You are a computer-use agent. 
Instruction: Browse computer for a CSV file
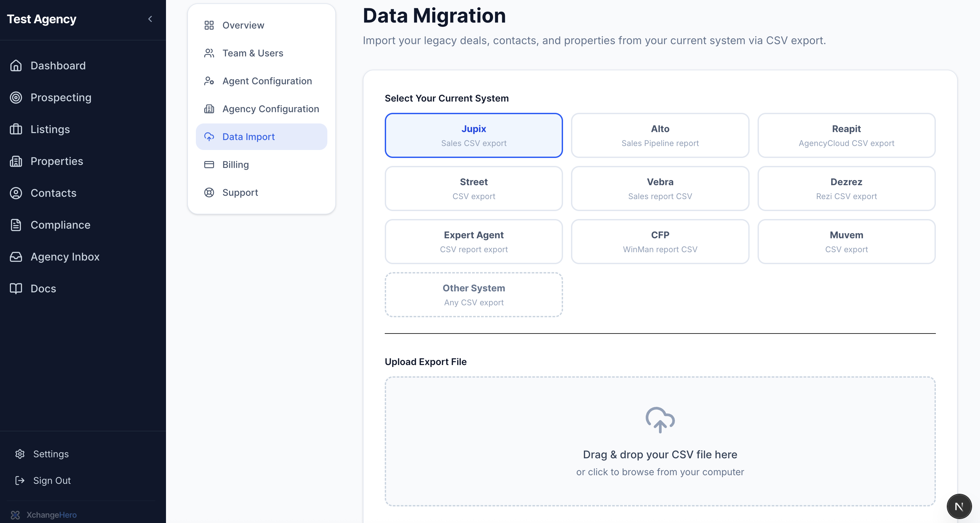click(x=660, y=472)
